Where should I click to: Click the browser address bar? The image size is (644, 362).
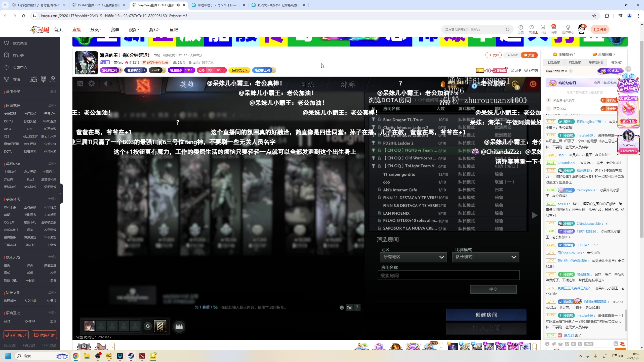[312, 16]
